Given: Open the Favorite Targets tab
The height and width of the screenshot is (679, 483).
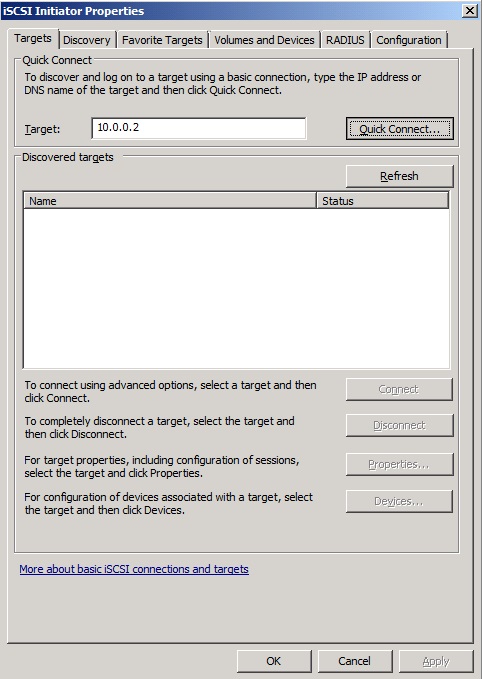Looking at the screenshot, I should tap(162, 40).
